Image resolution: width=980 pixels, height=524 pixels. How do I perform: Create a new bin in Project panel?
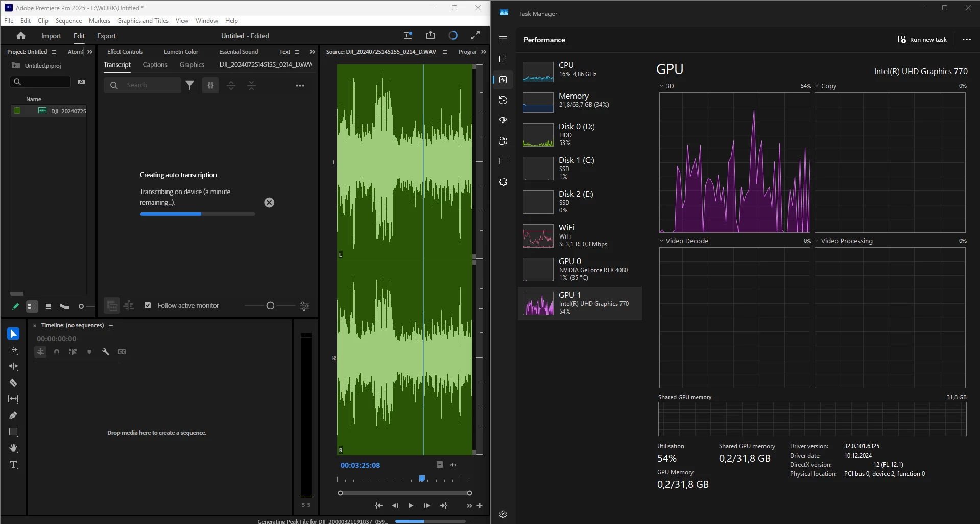tap(81, 82)
